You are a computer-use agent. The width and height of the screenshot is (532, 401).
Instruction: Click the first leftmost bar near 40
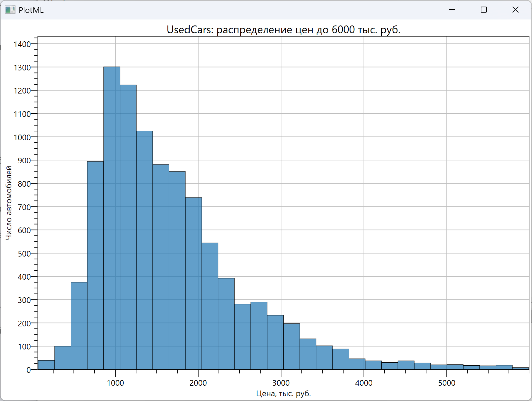coord(46,365)
